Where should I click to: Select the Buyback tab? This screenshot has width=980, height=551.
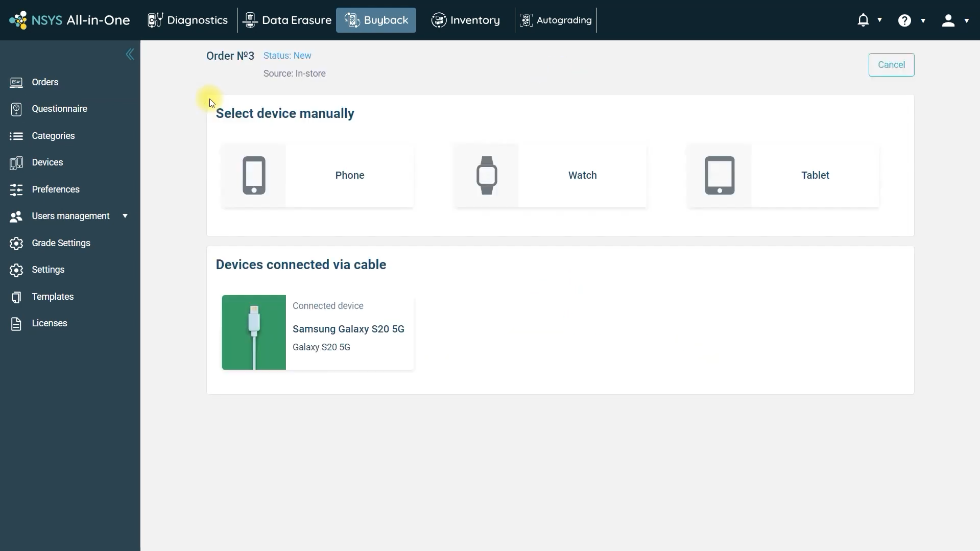point(376,20)
